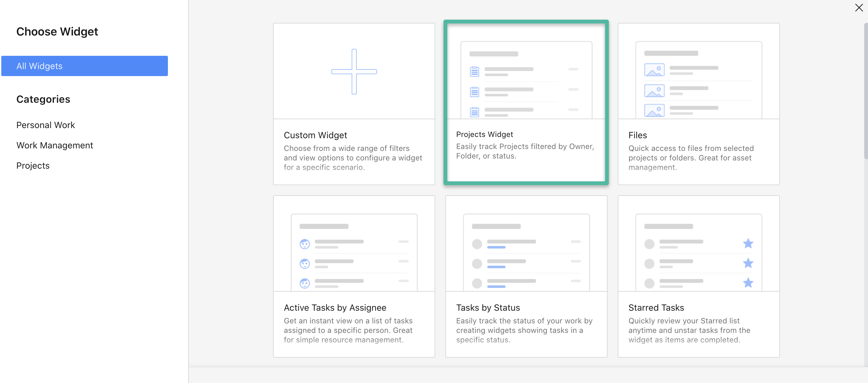This screenshot has width=868, height=383.
Task: Open the Work Management category
Action: [54, 145]
